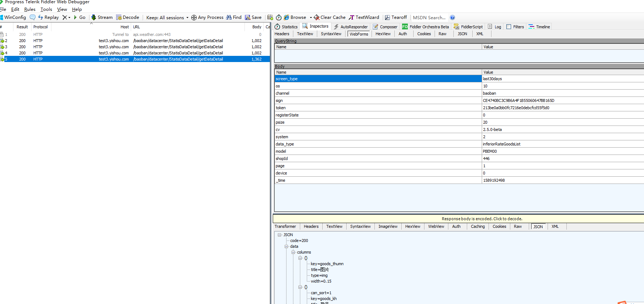Click the Go resume button
Viewport: 644px width, 304px height.
tap(80, 17)
